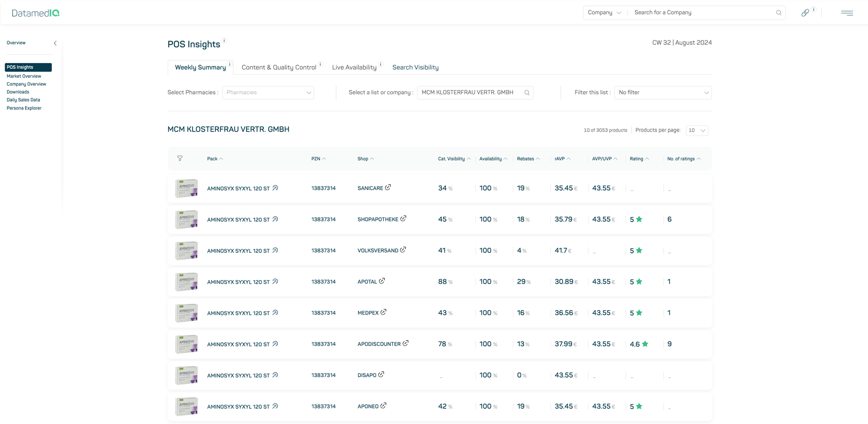Click the search magnifier in company search bar

point(779,13)
